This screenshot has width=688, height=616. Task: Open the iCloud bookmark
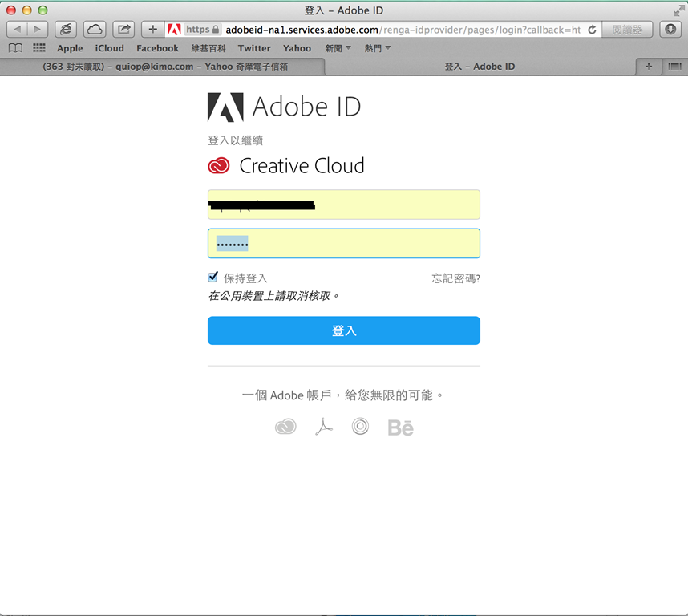(110, 48)
